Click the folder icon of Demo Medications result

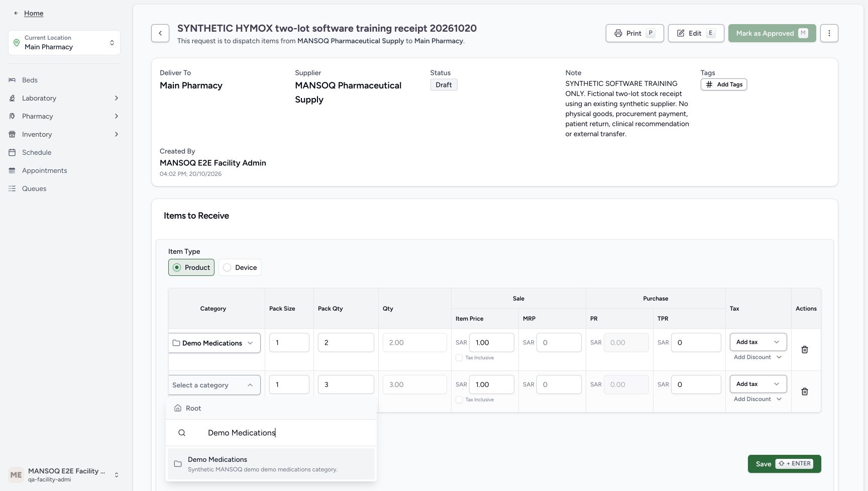pos(178,464)
